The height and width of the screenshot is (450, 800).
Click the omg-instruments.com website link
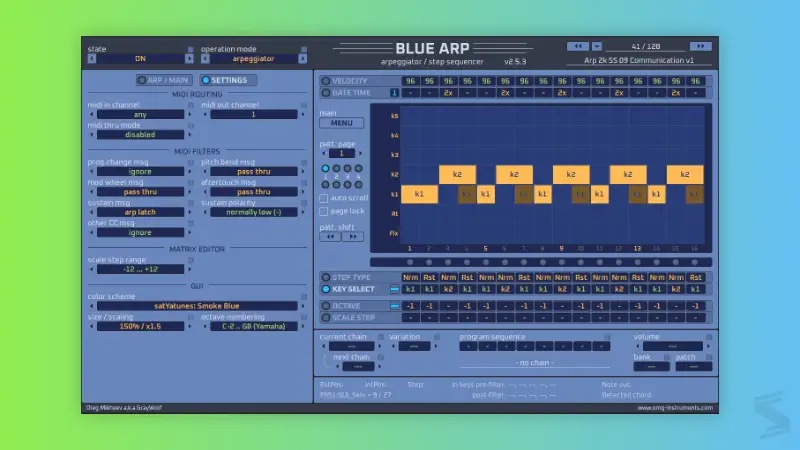pos(675,408)
